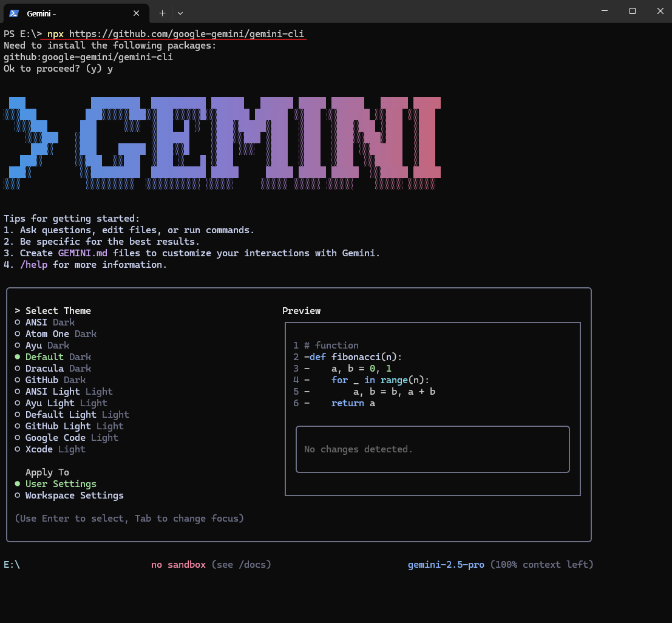The width and height of the screenshot is (672, 623).
Task: Click the 'Ok to proceed? (y) y' line
Action: point(58,69)
